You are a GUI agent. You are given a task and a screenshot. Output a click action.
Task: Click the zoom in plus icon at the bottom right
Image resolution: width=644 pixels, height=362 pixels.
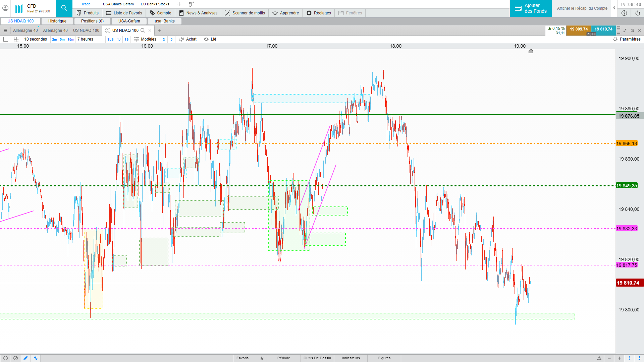(619, 358)
